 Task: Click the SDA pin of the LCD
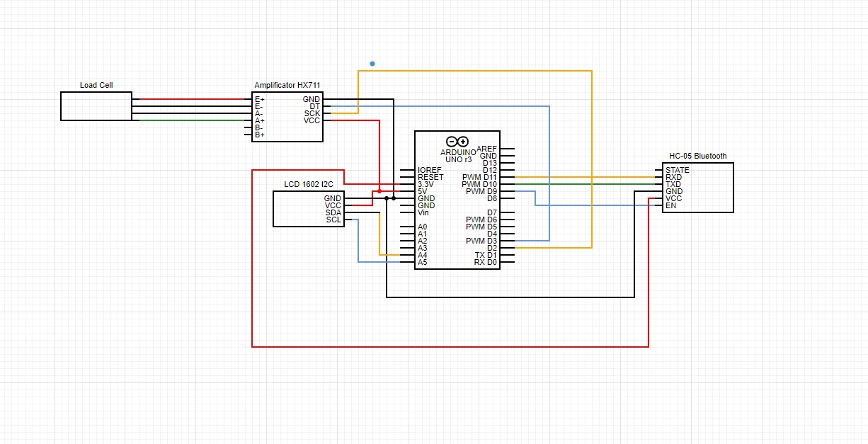pos(333,212)
